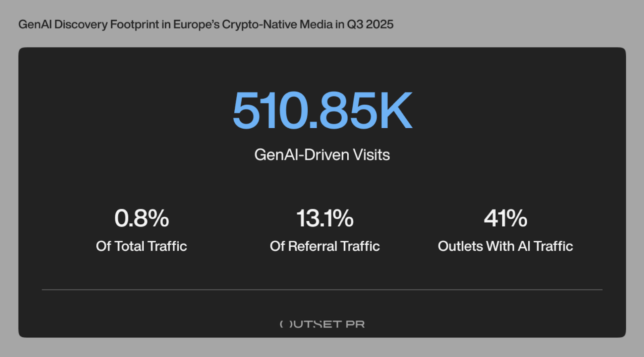Screen dimensions: 644x357
Task: Select the blue 510.85K headline figure
Action: click(322, 111)
